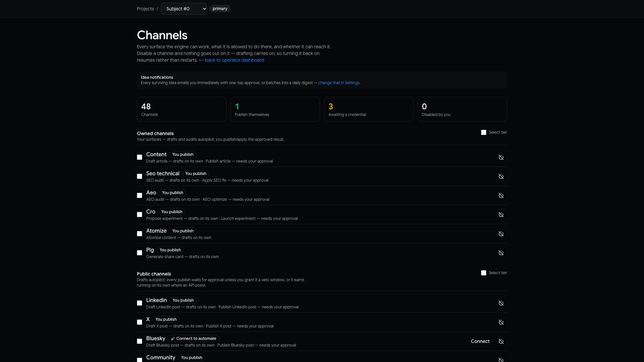The width and height of the screenshot is (644, 362).
Task: Toggle Select tier for Owned channels
Action: point(484,132)
